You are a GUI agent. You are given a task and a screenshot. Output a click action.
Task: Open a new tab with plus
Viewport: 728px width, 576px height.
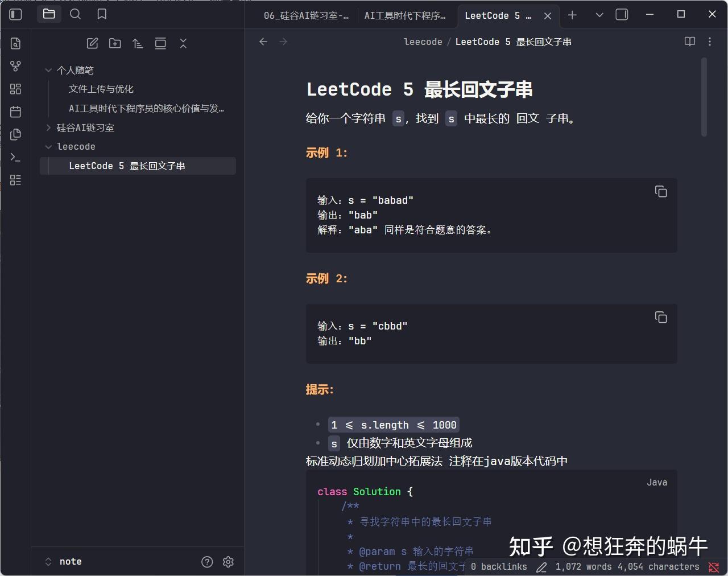pyautogui.click(x=572, y=15)
